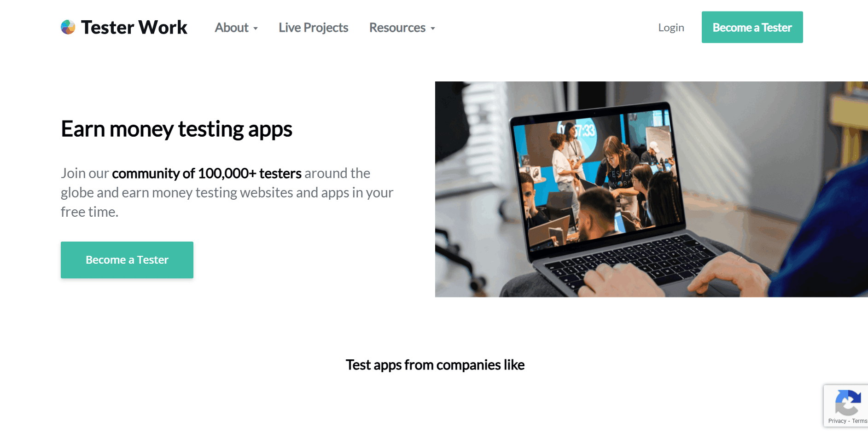The image size is (868, 433).
Task: Click the Earn money testing apps heading
Action: point(176,129)
